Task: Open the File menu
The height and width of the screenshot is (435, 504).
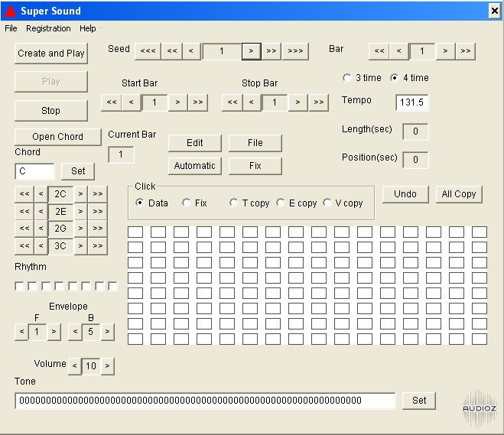Action: (x=11, y=28)
